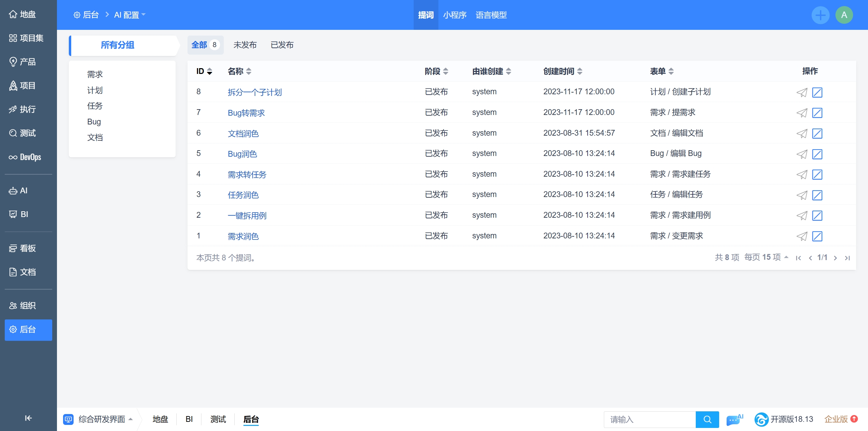Open the AI chat bubble icon
Screen dimensions: 868x431
pos(734,419)
